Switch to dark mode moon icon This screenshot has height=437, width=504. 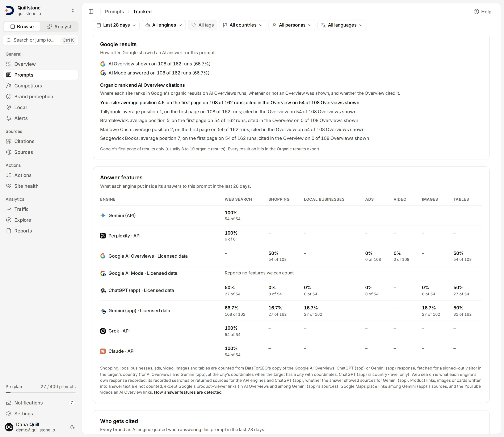(x=72, y=427)
